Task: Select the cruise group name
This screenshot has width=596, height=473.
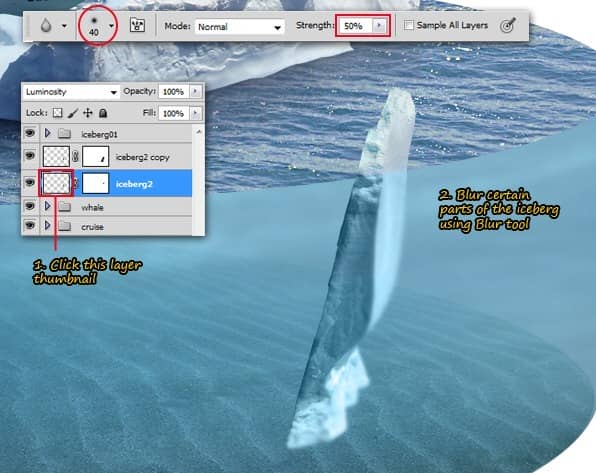Action: tap(92, 227)
